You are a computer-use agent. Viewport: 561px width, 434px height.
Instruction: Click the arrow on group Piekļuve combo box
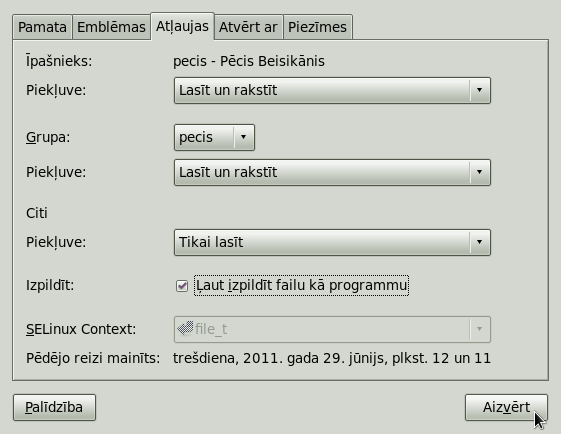tap(479, 172)
